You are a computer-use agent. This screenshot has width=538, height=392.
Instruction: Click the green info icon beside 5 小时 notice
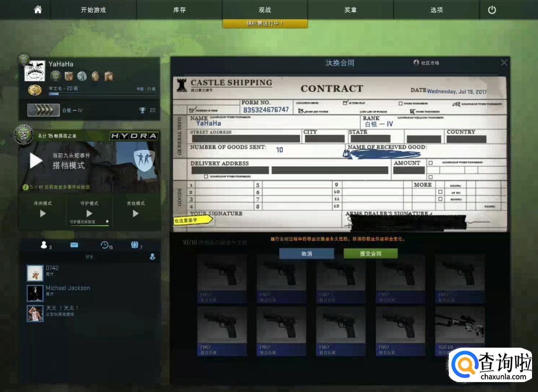(x=25, y=187)
